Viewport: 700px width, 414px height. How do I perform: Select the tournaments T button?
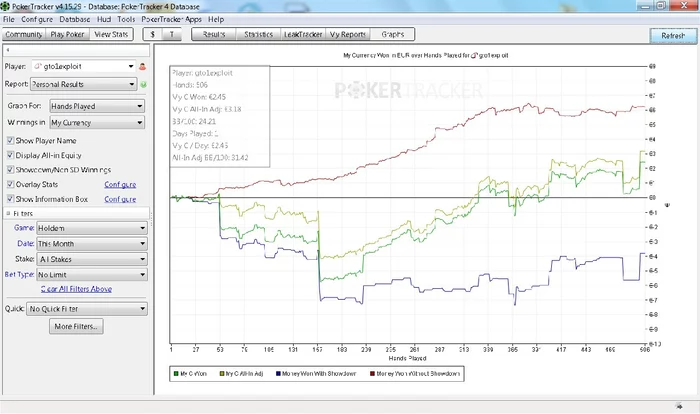point(172,34)
